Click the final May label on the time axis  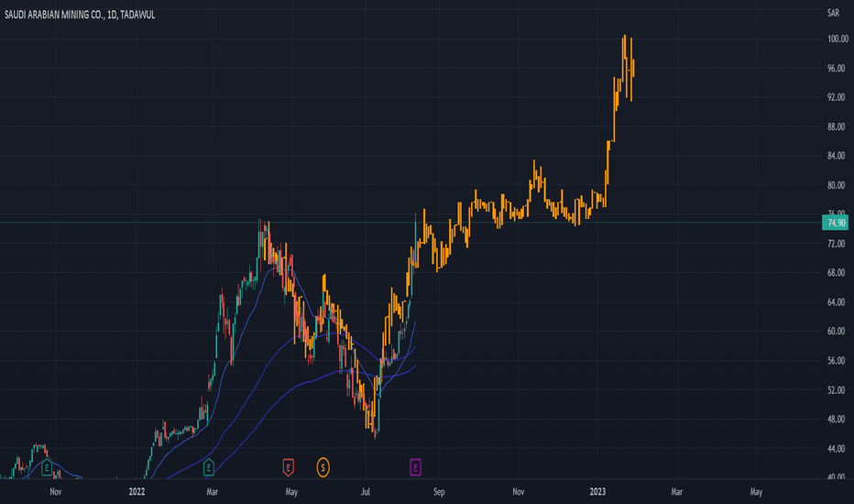756,492
